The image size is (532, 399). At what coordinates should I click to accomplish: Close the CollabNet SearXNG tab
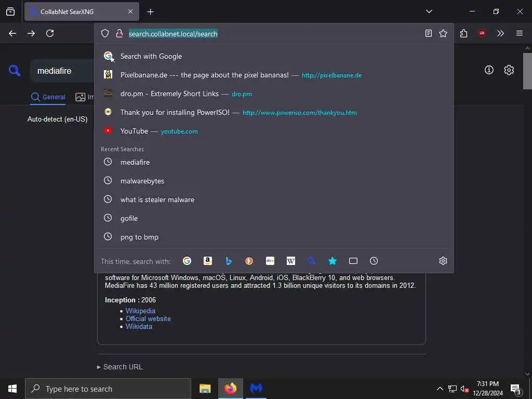pyautogui.click(x=130, y=11)
